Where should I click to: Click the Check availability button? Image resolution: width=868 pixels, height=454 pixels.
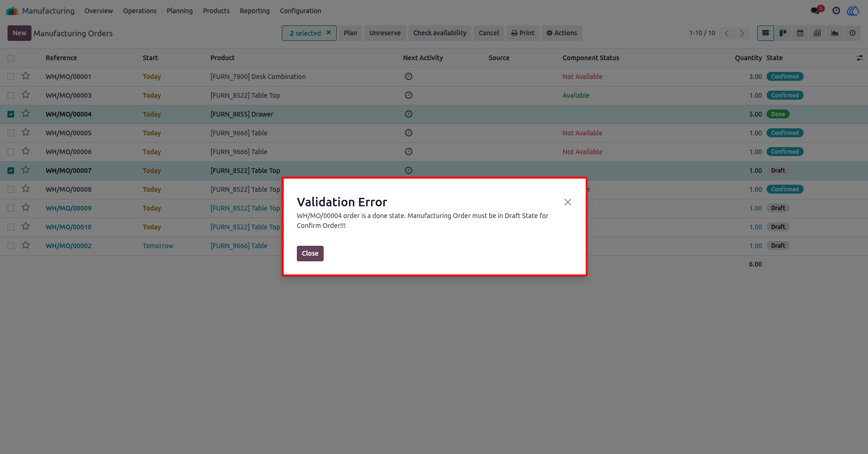click(440, 33)
